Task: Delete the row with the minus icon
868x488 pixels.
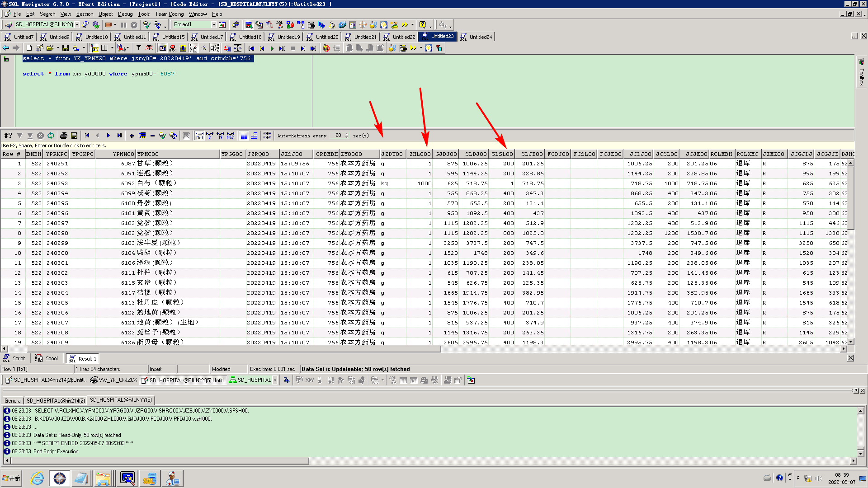Action: [152, 136]
